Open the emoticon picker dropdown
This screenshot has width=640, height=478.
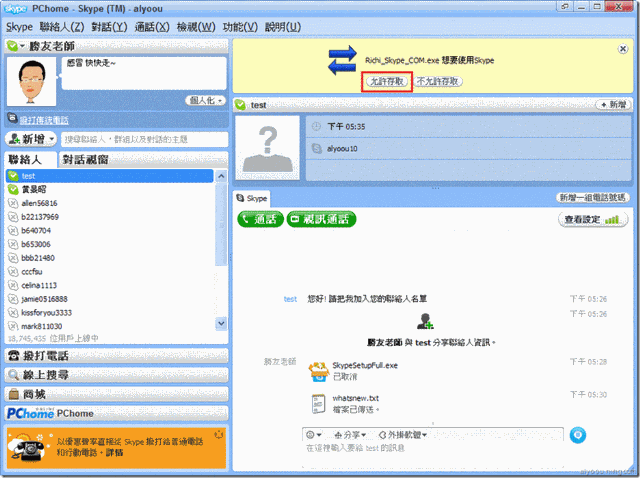314,435
